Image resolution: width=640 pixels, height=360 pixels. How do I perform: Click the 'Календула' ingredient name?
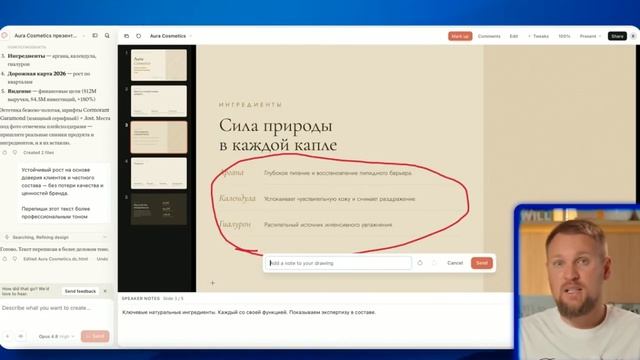tap(237, 198)
